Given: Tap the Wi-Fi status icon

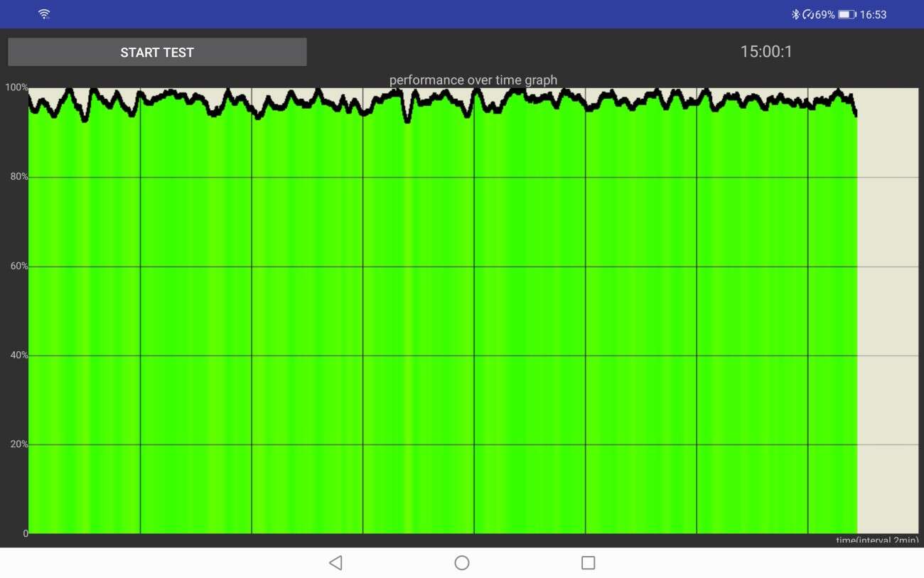Looking at the screenshot, I should pos(44,14).
